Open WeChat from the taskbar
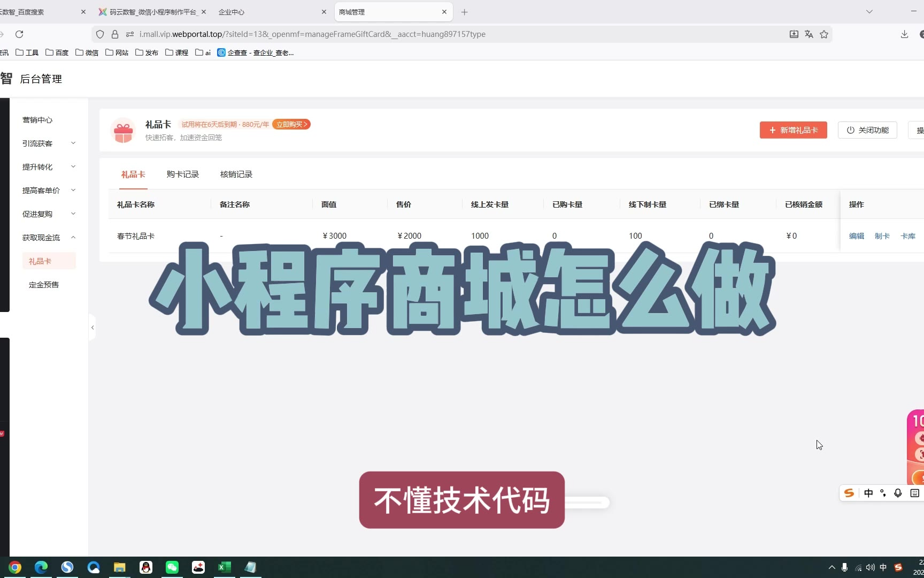924x578 pixels. 172,567
